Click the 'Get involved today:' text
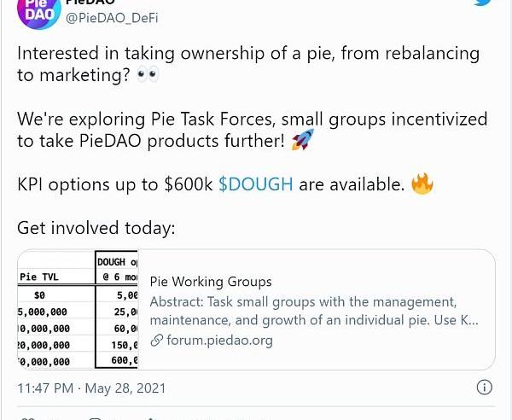Screen dimensions: 512x420 coord(96,228)
